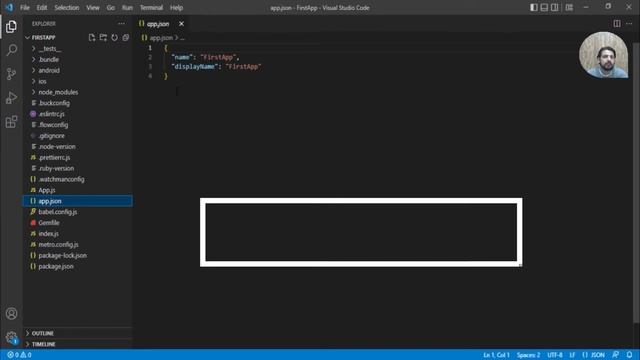Open the Extensions view
Screen dimensions: 640x360
pos(11,121)
